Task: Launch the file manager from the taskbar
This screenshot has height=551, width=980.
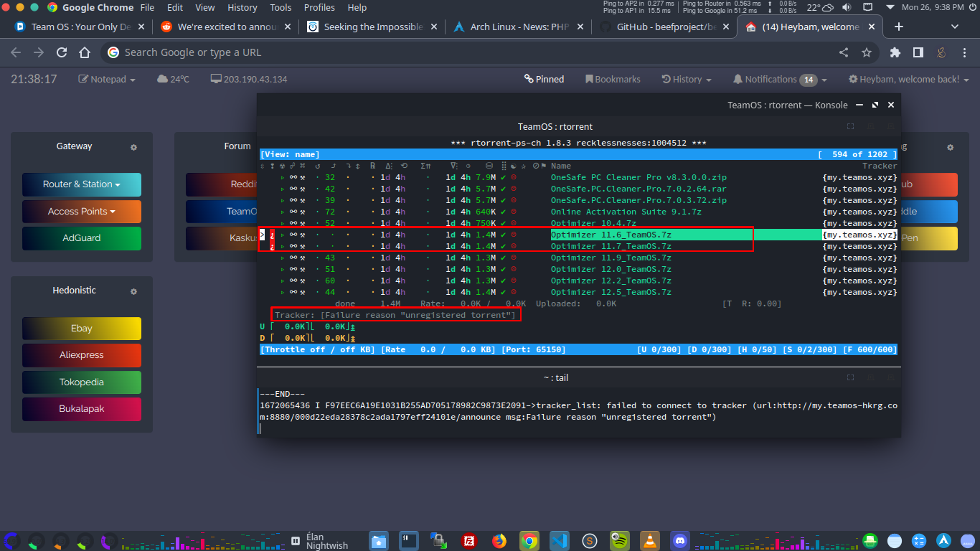Action: (380, 541)
